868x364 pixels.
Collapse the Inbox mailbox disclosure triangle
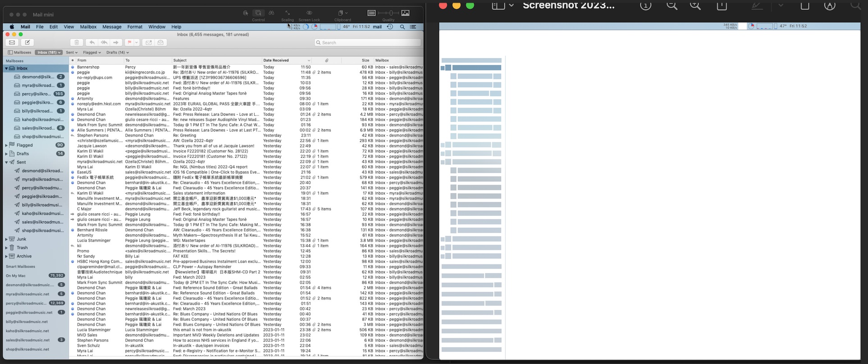[x=6, y=68]
